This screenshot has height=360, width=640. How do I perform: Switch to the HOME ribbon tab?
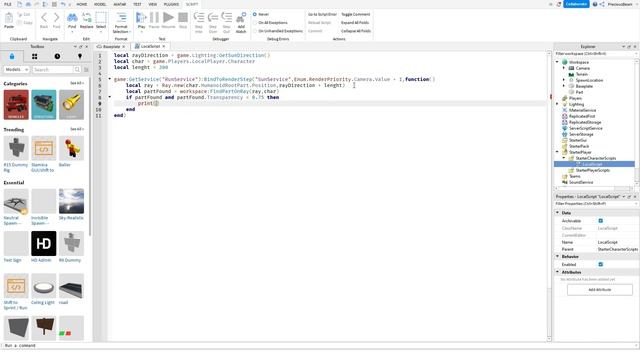[x=82, y=4]
